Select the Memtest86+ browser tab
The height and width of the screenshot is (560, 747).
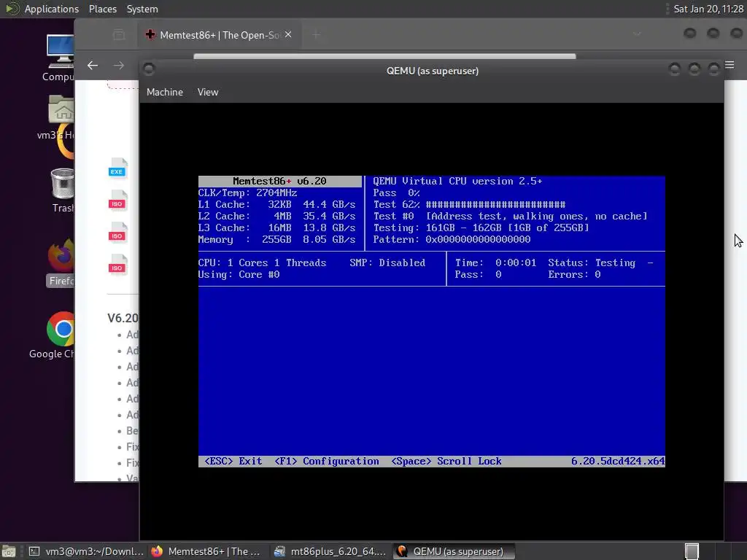pos(219,35)
